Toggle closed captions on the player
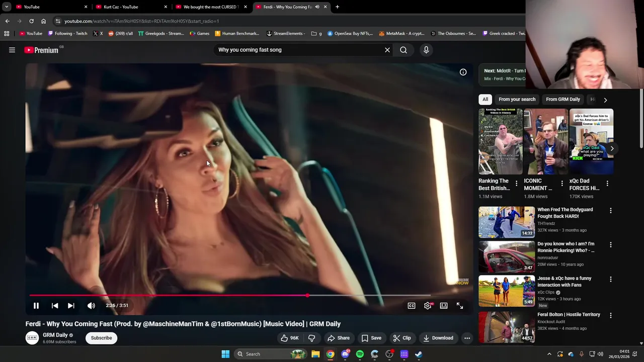The width and height of the screenshot is (644, 362). (x=412, y=306)
